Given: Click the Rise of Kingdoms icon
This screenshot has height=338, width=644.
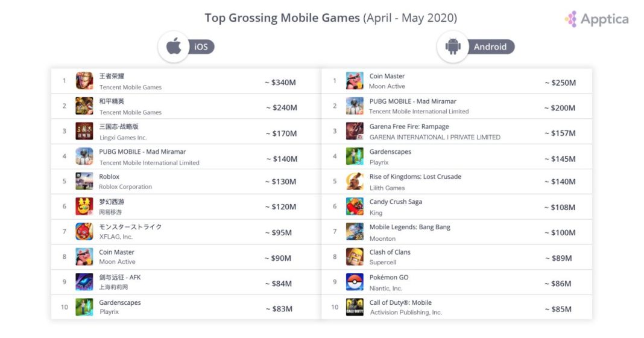Looking at the screenshot, I should (355, 181).
